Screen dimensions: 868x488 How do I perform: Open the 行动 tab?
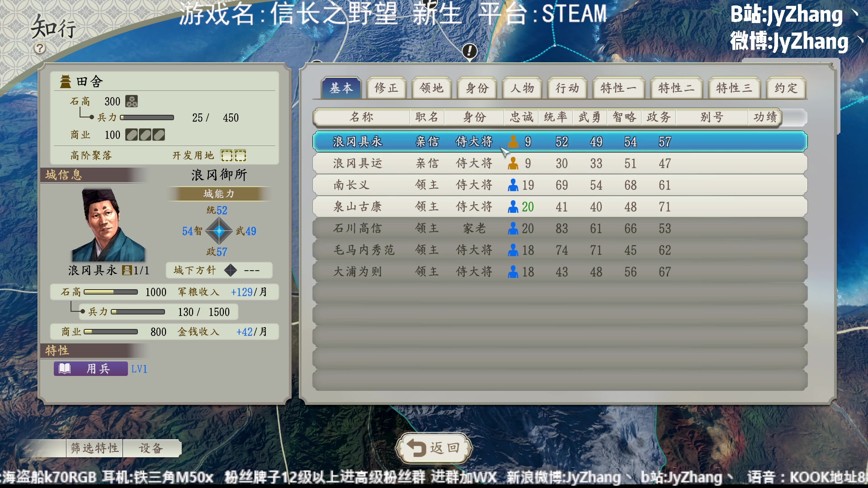tap(568, 88)
